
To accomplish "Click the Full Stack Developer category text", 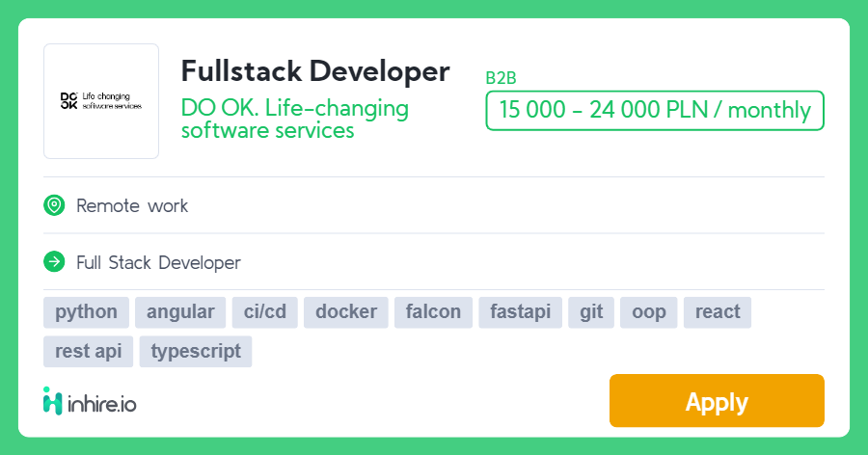I will (x=158, y=262).
